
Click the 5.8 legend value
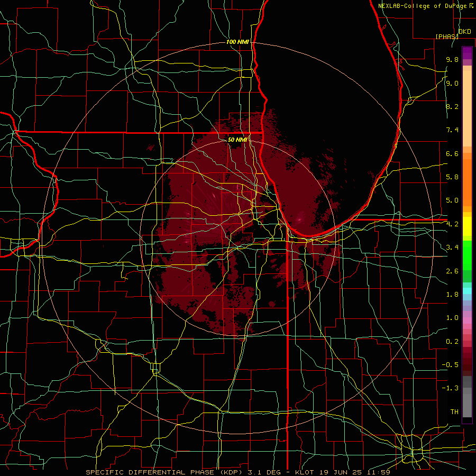(452, 177)
